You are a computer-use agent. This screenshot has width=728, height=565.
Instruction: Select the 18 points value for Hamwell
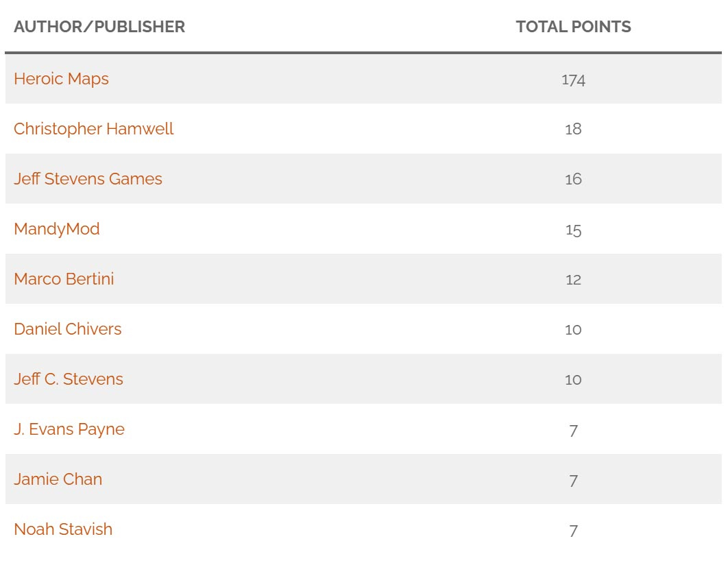pyautogui.click(x=573, y=129)
